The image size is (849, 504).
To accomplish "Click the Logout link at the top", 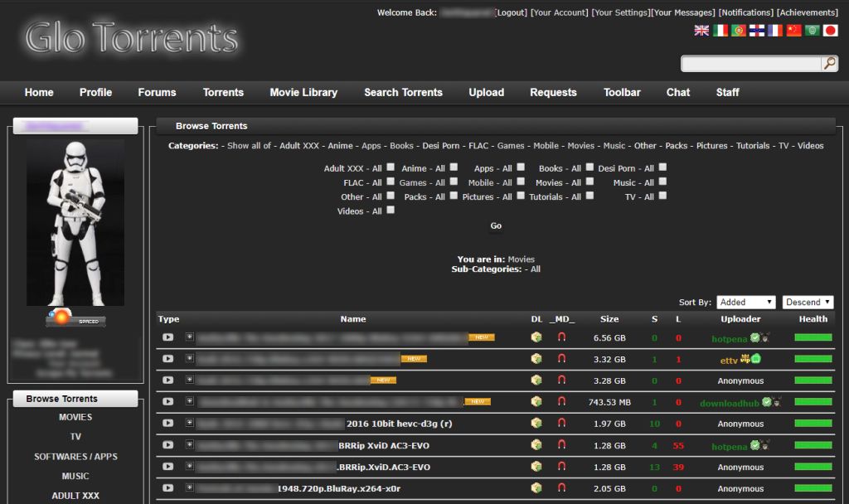I will point(511,12).
